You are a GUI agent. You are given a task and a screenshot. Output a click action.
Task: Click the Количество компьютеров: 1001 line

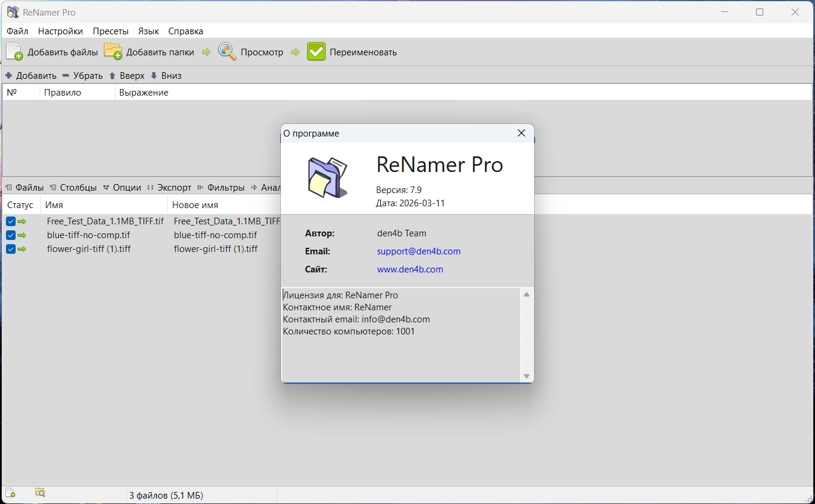[349, 331]
